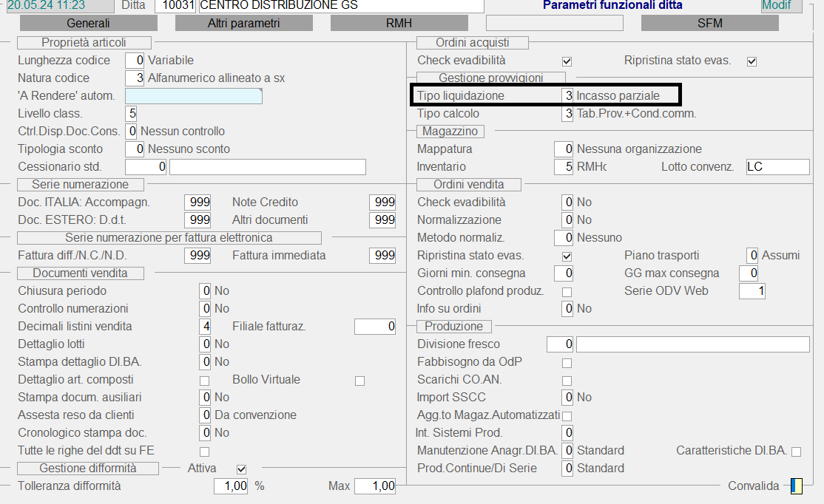Viewport: 824px width, 504px height.
Task: Select the RMH tab
Action: [x=399, y=23]
